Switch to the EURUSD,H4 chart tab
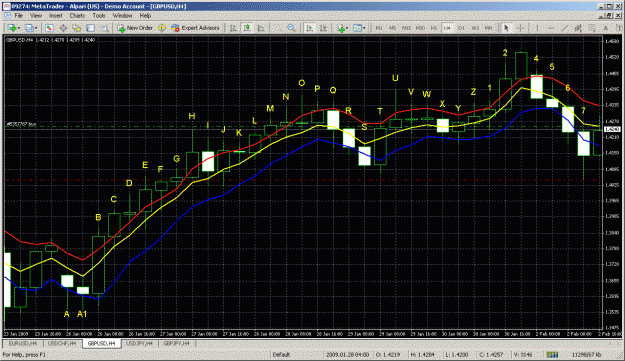Image resolution: width=625 pixels, height=361 pixels. coord(23,343)
